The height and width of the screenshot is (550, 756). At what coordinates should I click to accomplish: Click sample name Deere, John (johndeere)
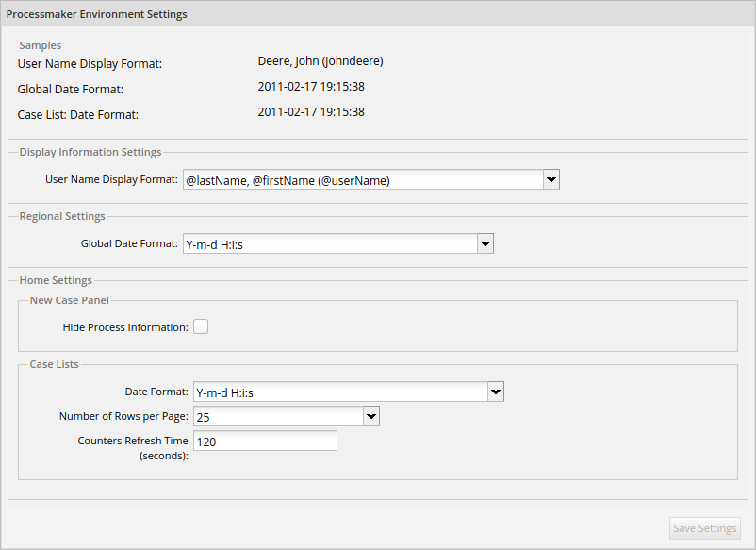[x=320, y=61]
